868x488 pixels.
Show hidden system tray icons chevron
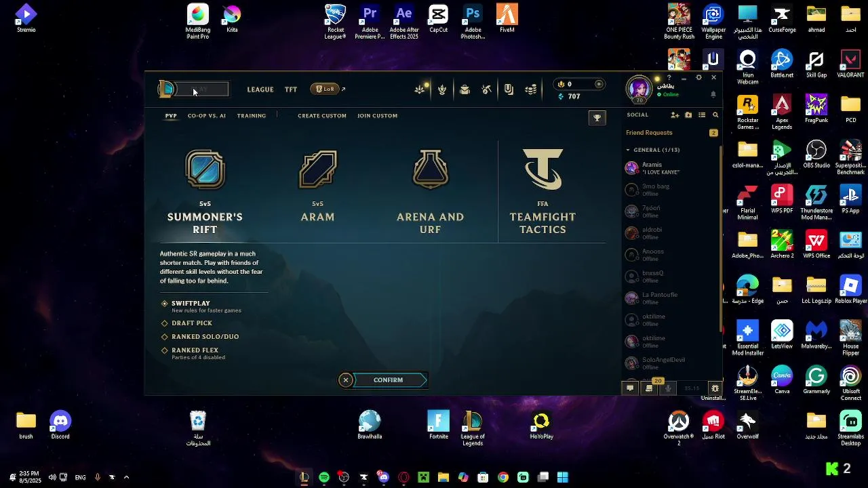pyautogui.click(x=126, y=477)
